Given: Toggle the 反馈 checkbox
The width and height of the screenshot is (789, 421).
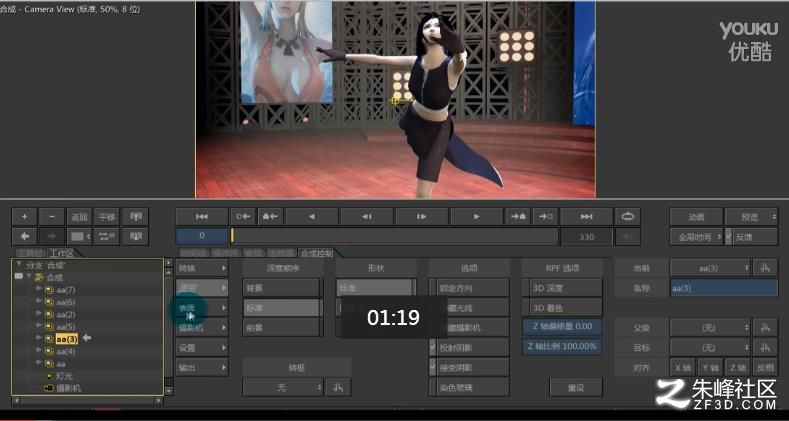Looking at the screenshot, I should [729, 236].
